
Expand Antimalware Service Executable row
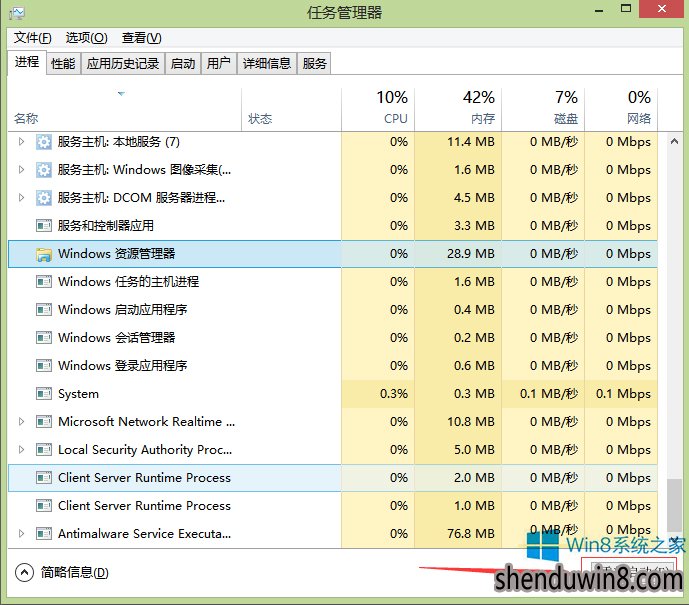pos(21,534)
